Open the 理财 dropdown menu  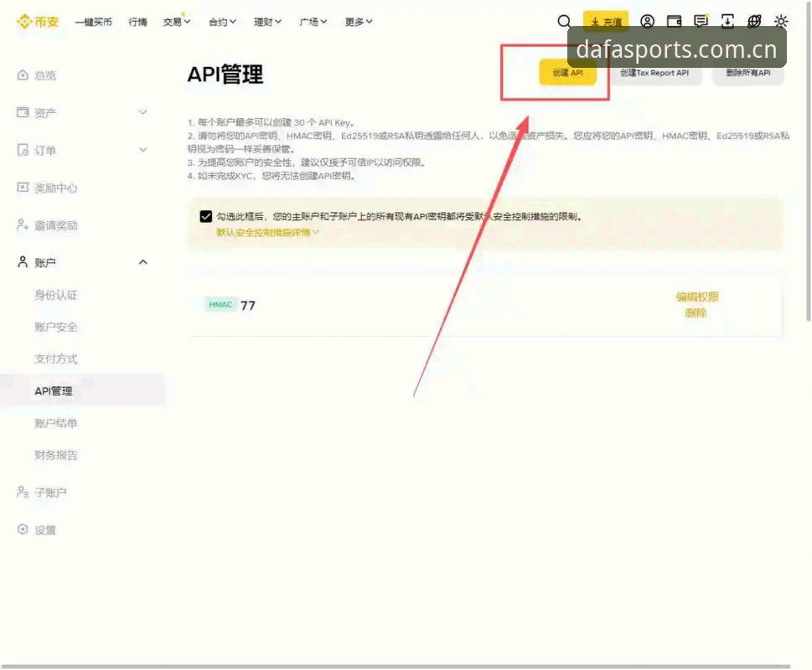267,22
